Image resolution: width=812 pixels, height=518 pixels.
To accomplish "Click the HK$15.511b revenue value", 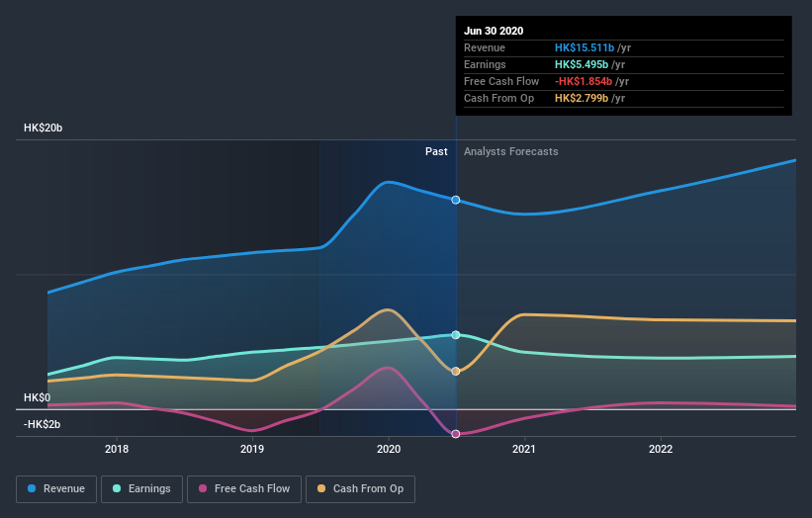I will click(x=585, y=47).
